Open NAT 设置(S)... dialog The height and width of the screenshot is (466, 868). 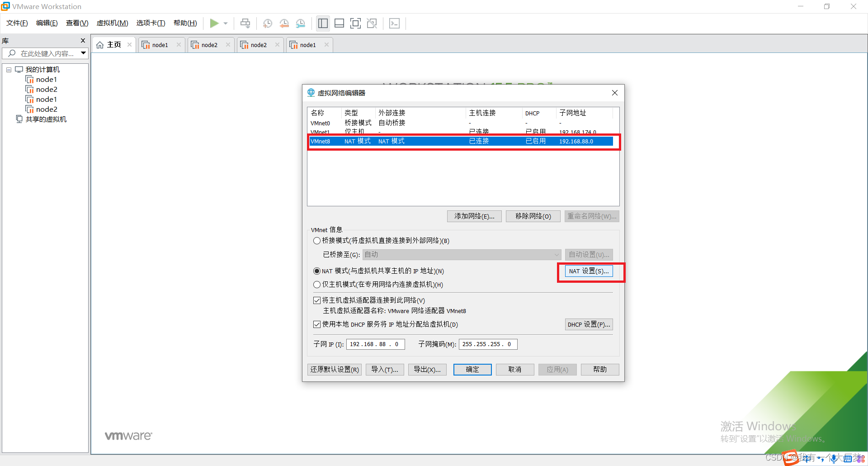tap(589, 271)
